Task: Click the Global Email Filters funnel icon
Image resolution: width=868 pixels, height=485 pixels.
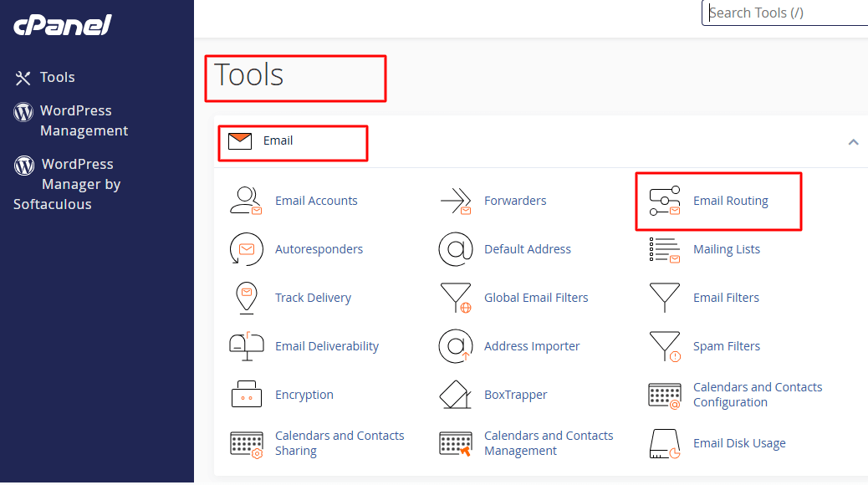Action: tap(456, 298)
